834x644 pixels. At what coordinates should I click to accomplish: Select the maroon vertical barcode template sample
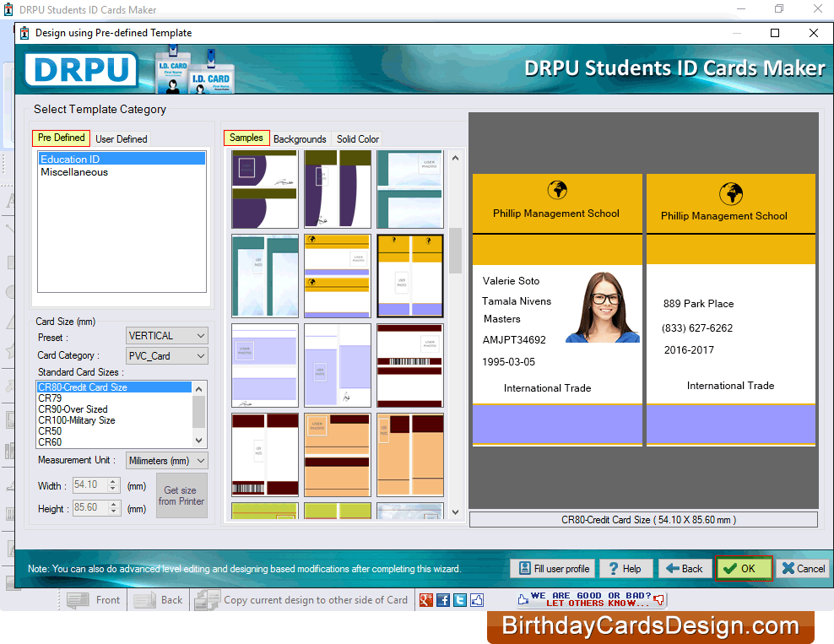point(265,455)
